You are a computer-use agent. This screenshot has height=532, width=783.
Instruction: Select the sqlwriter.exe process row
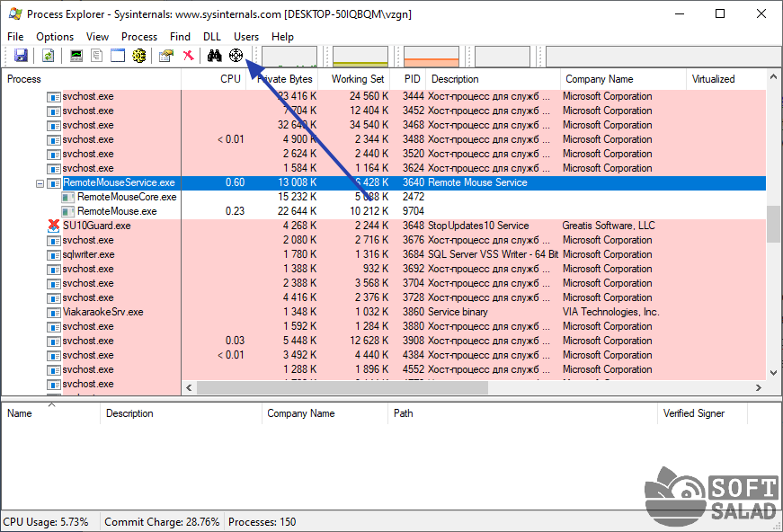[x=384, y=254]
